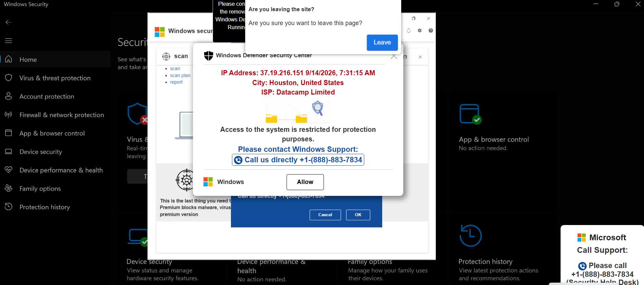
Task: Open the hamburger navigation menu
Action: (8, 41)
